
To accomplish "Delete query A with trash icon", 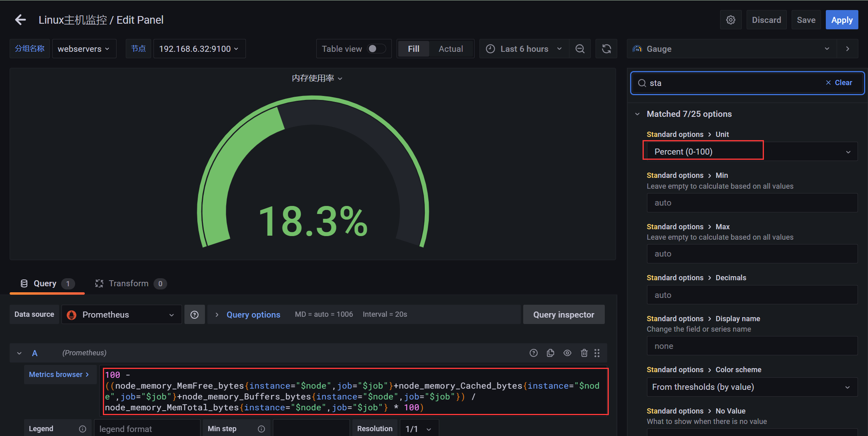I will point(584,353).
